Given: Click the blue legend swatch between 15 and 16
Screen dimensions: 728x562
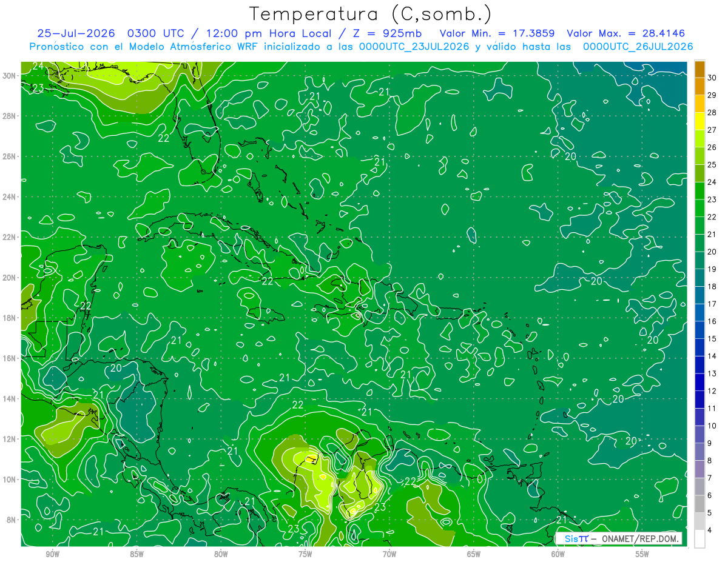Looking at the screenshot, I should click(x=700, y=330).
